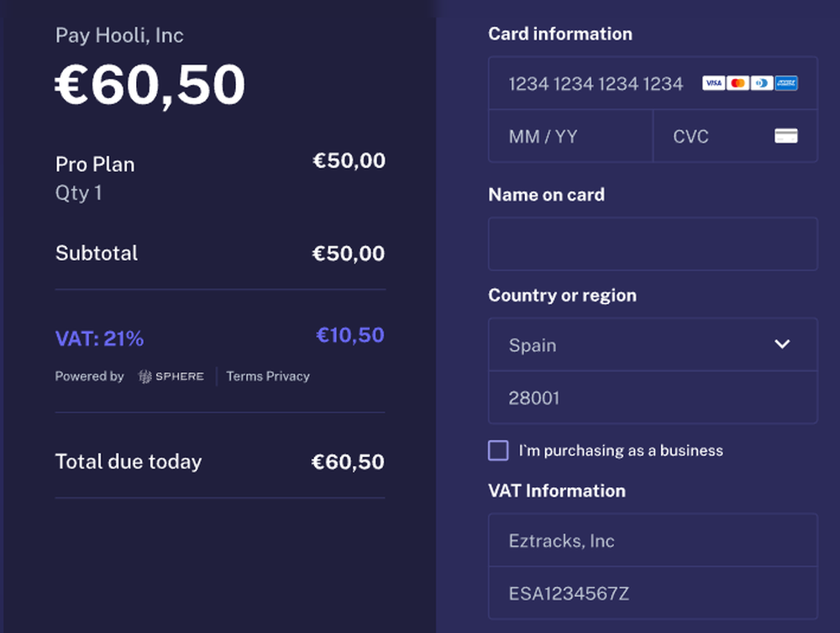Click the Pro Plan line item
This screenshot has width=840, height=633.
(x=95, y=165)
